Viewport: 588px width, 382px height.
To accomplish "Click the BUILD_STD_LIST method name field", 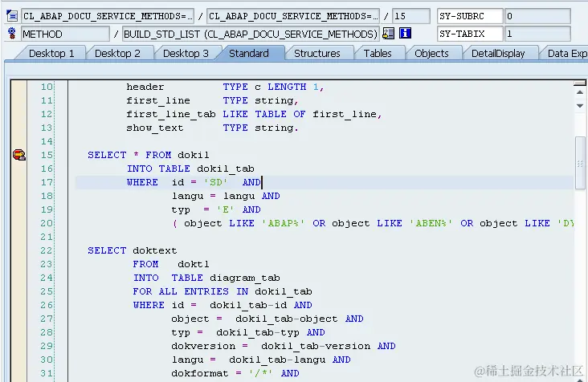I will 251,34.
